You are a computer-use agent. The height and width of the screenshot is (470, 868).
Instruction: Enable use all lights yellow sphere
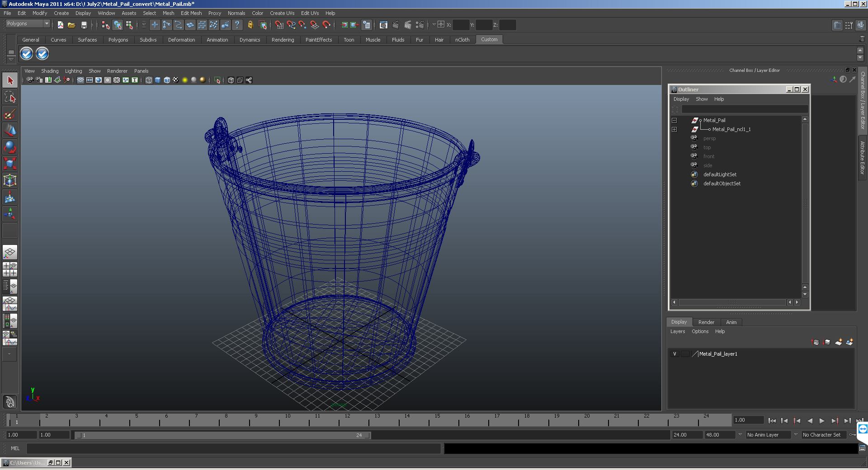185,80
